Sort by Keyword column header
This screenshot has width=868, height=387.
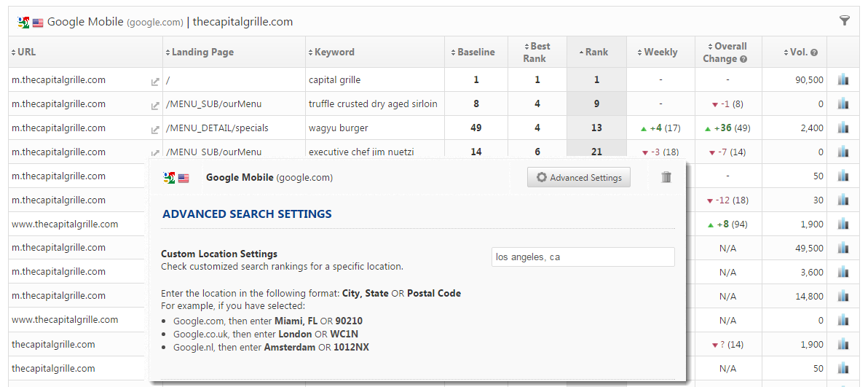tap(334, 52)
